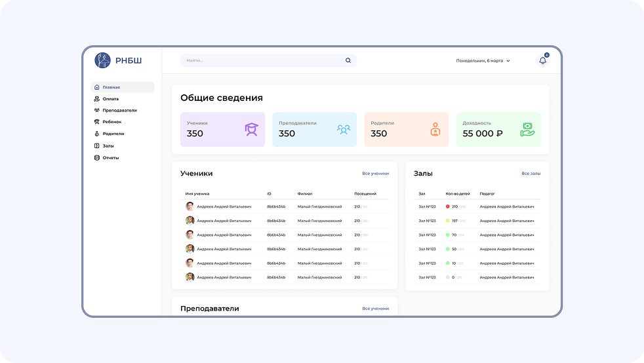Screen dimensions: 644x363
Task: Focus the Найти search field
Action: click(262, 60)
